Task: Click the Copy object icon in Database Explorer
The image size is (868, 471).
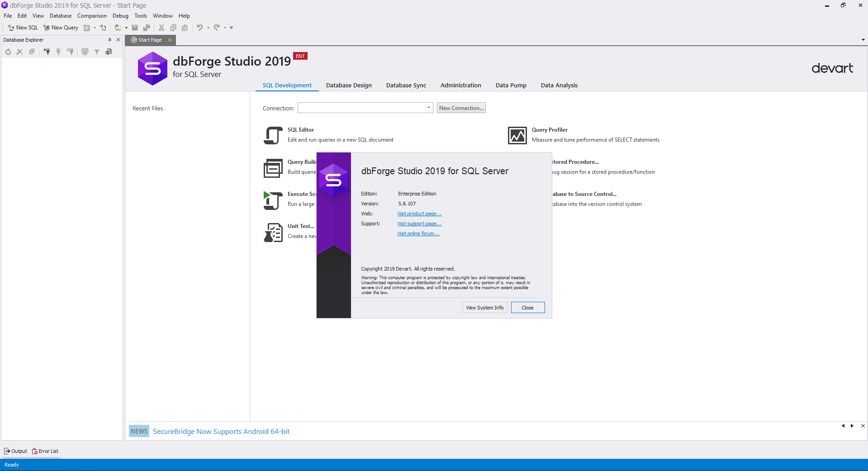Action: [x=85, y=52]
